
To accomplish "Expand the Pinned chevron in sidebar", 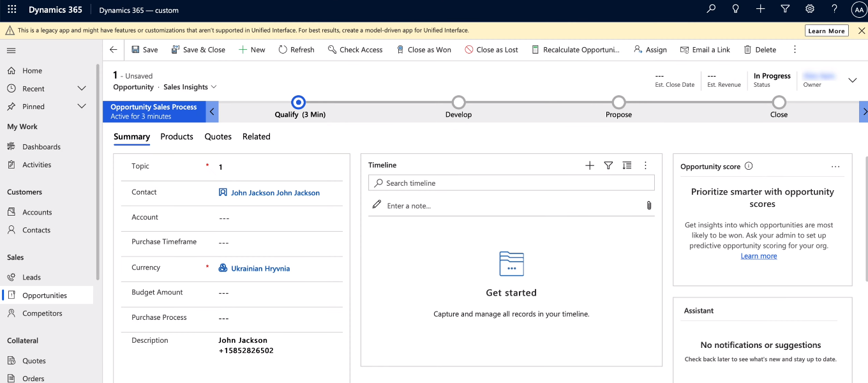I will click(82, 106).
